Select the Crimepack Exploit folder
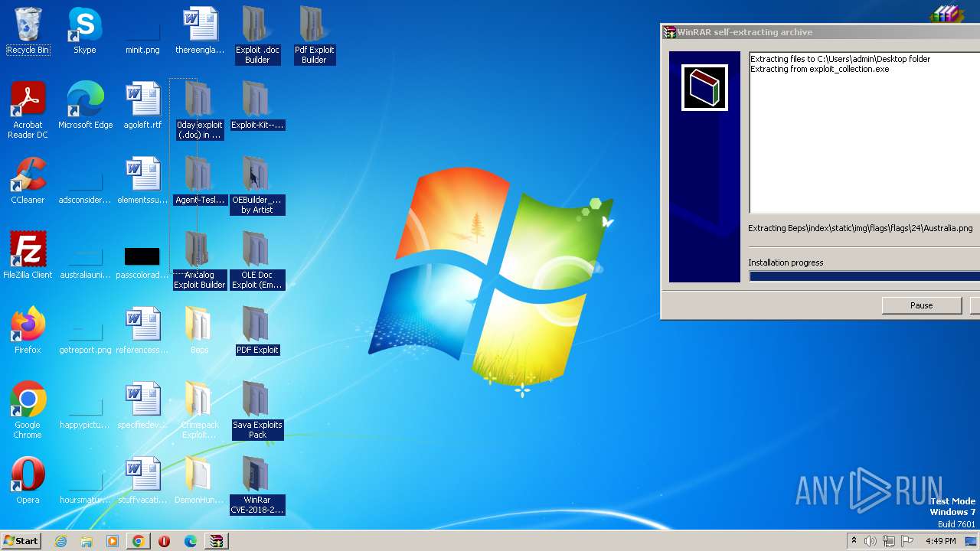Image resolution: width=980 pixels, height=551 pixels. (x=199, y=410)
